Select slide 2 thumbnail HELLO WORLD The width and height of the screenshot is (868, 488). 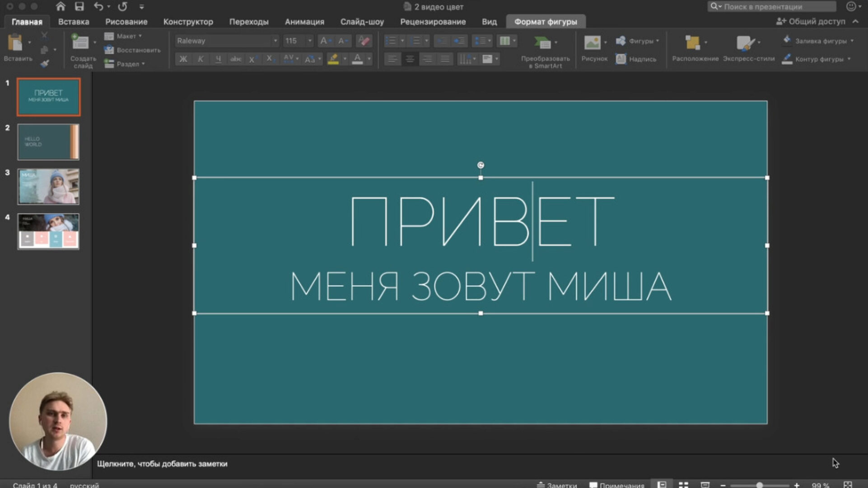click(x=48, y=142)
